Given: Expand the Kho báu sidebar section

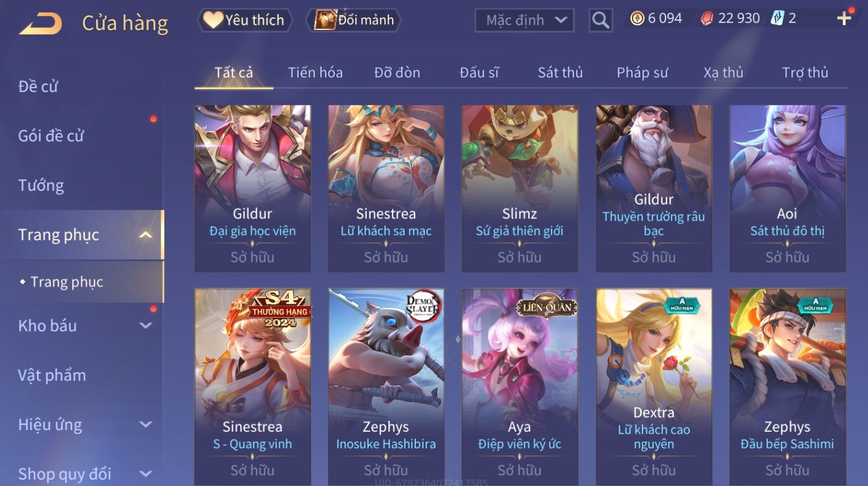Looking at the screenshot, I should coord(146,325).
